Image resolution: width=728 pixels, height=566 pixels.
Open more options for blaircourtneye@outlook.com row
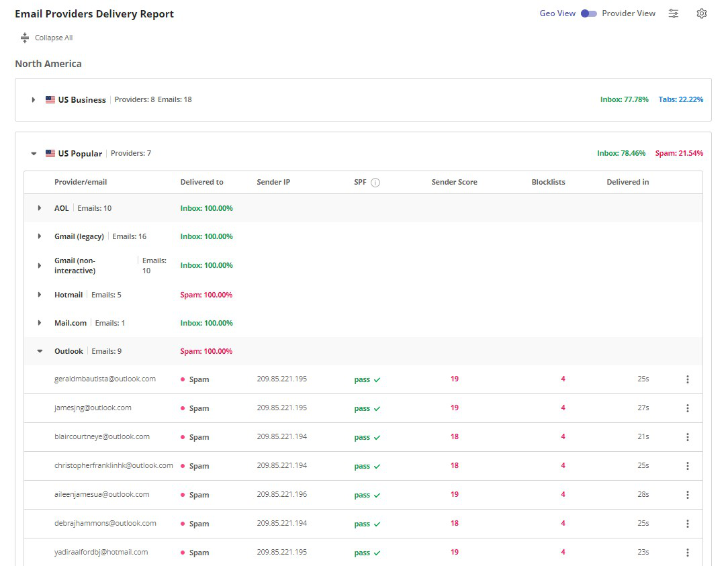pyautogui.click(x=687, y=437)
